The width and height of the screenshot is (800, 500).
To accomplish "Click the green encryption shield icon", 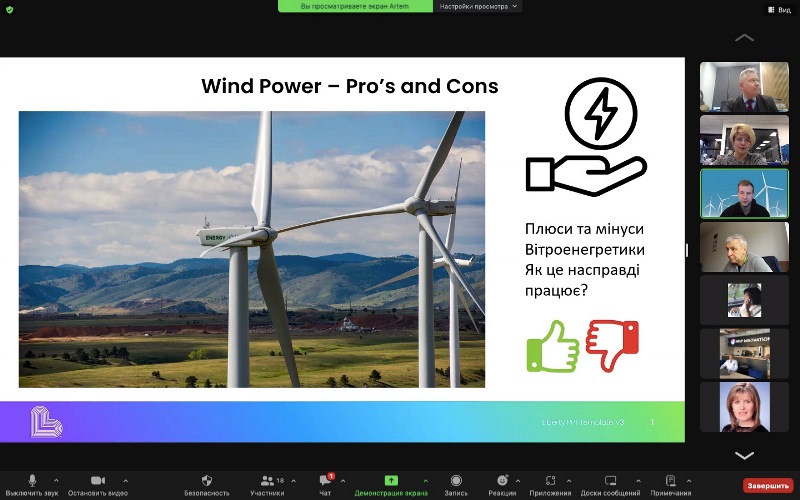I will 9,9.
